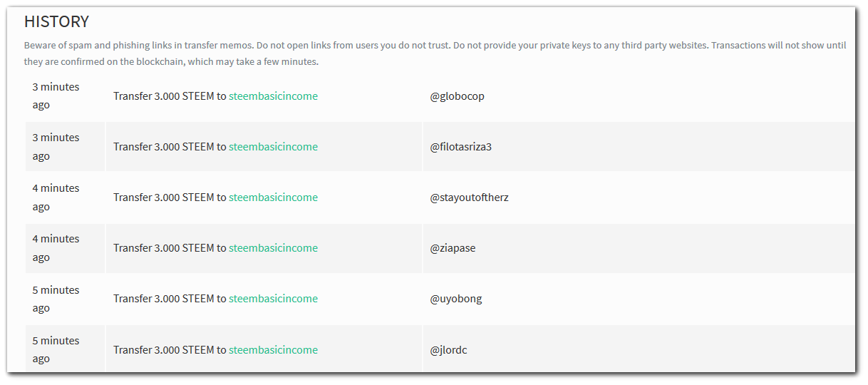Click the @uyobong memo text

click(455, 299)
